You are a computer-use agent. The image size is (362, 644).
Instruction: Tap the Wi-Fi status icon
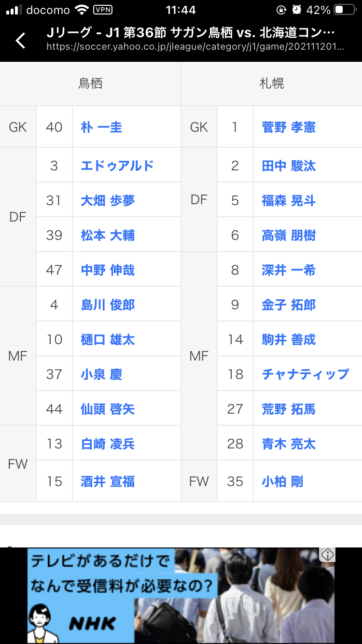[83, 10]
